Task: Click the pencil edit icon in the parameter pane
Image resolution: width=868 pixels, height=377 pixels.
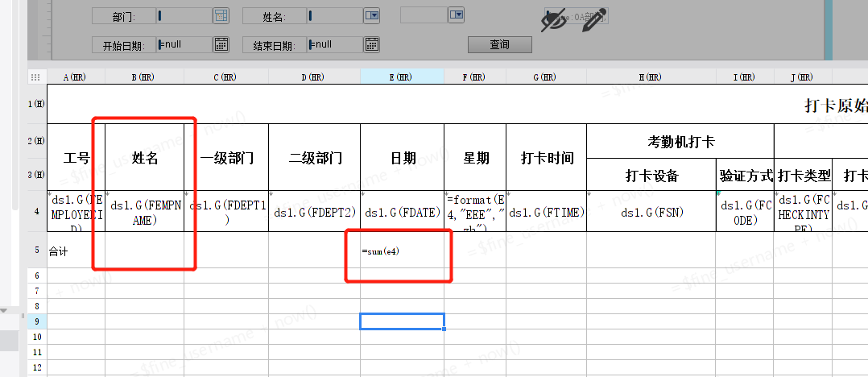Action: pyautogui.click(x=594, y=20)
